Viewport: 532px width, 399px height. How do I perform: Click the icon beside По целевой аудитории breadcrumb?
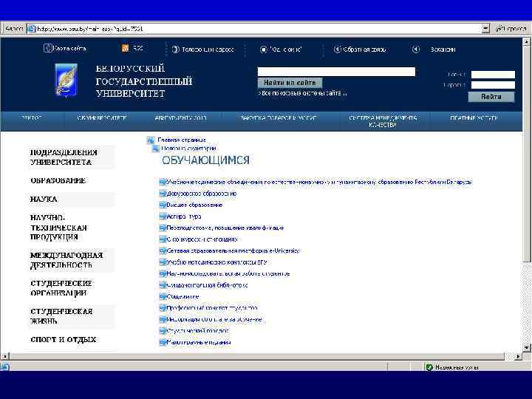(155, 149)
